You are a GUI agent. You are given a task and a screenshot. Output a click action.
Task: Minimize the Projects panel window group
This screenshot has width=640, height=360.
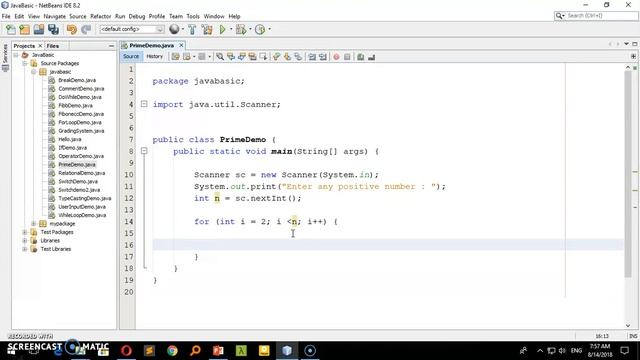coord(111,46)
